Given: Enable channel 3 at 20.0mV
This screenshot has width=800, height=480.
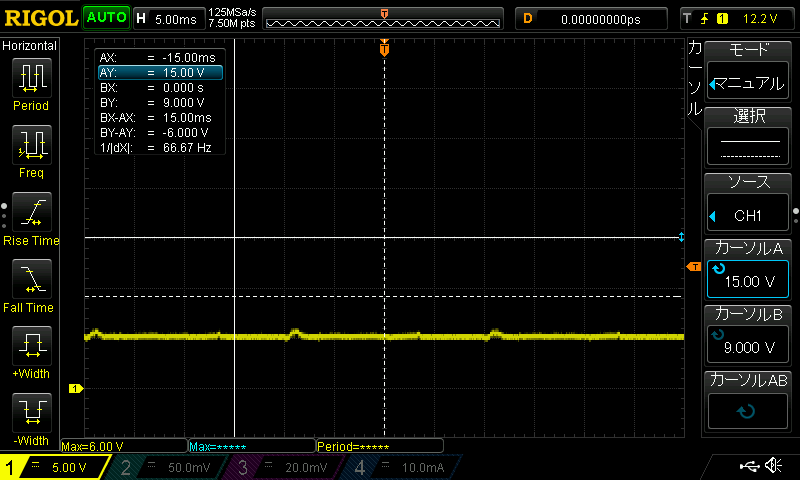Looking at the screenshot, I should pyautogui.click(x=288, y=467).
